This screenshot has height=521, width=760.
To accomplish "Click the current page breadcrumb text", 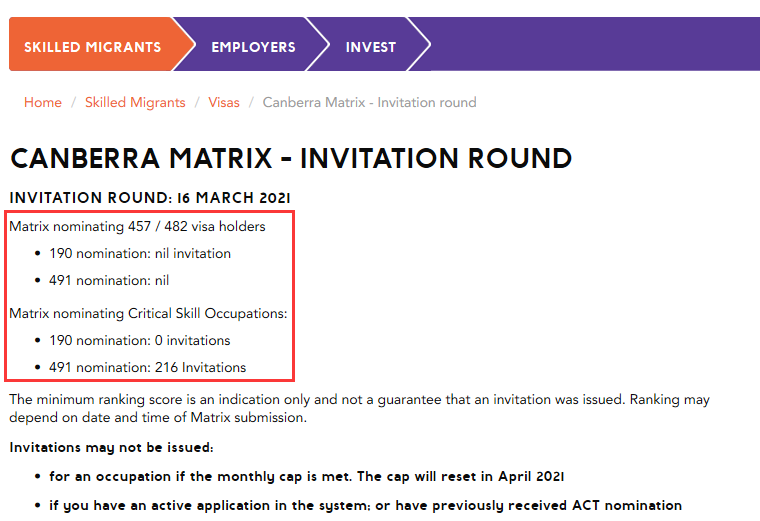I will (x=369, y=102).
